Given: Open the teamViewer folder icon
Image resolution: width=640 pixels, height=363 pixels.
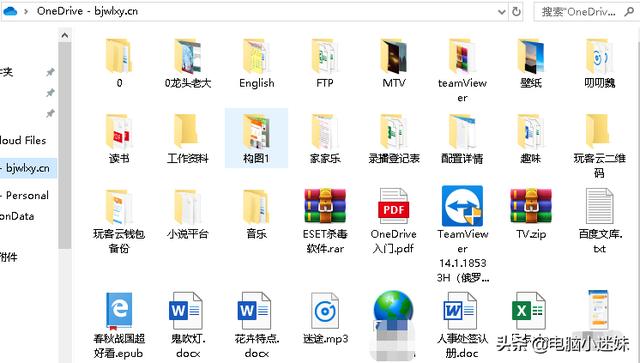Looking at the screenshot, I should [462, 56].
